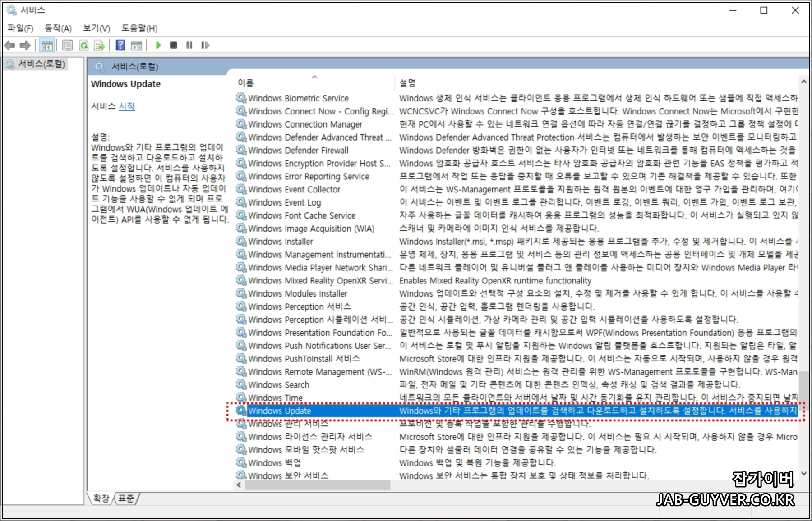812x521 pixels.
Task: Switch to the 확장 tab
Action: [x=101, y=498]
